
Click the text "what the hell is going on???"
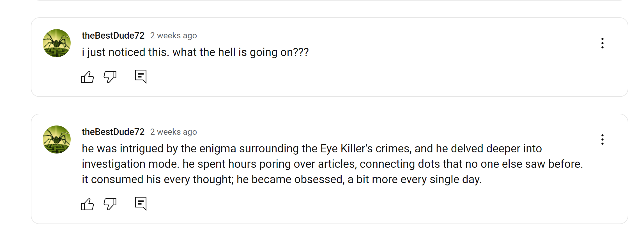[240, 52]
